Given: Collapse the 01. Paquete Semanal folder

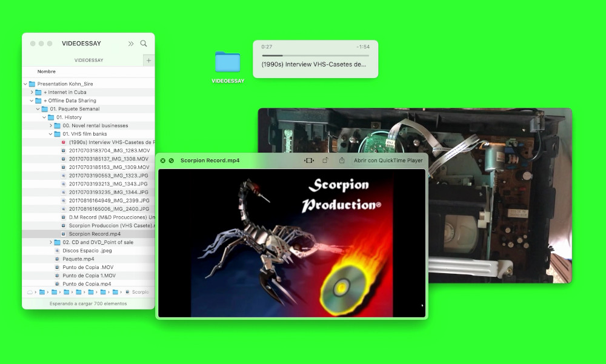Looking at the screenshot, I should [38, 109].
